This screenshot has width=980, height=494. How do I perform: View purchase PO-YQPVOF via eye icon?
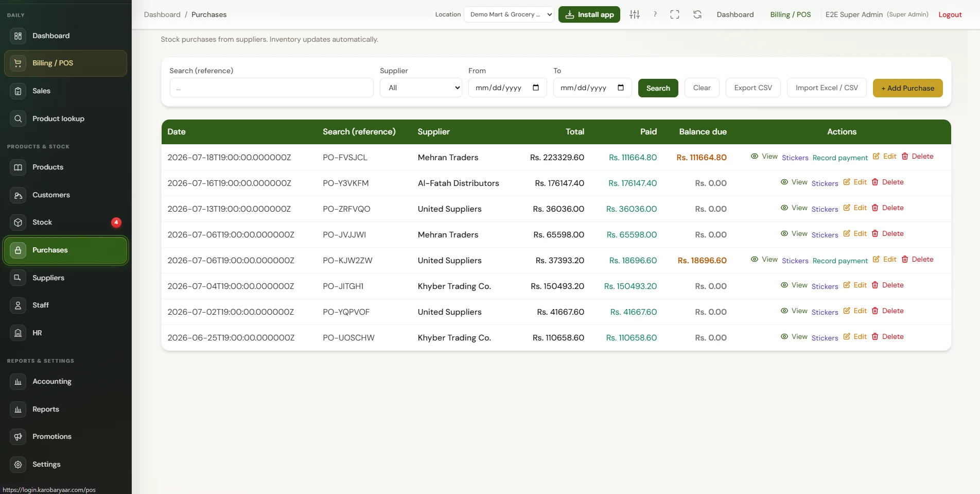(784, 311)
